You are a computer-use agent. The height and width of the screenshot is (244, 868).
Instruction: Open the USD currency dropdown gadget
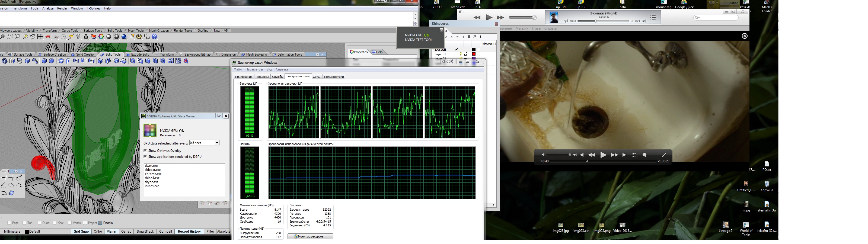pos(714,3)
